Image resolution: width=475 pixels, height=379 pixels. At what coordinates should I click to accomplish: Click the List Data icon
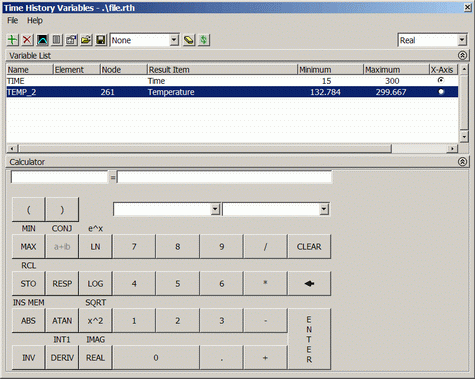pos(57,40)
